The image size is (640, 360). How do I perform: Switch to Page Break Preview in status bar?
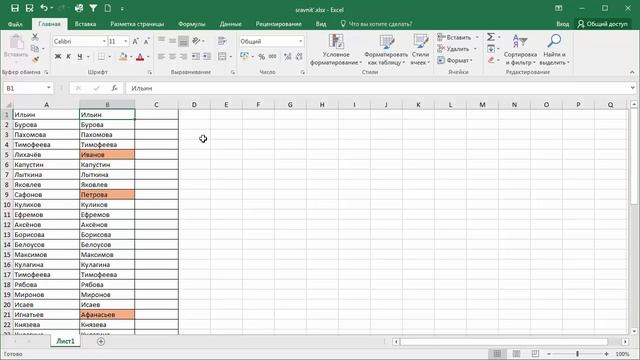(535, 354)
